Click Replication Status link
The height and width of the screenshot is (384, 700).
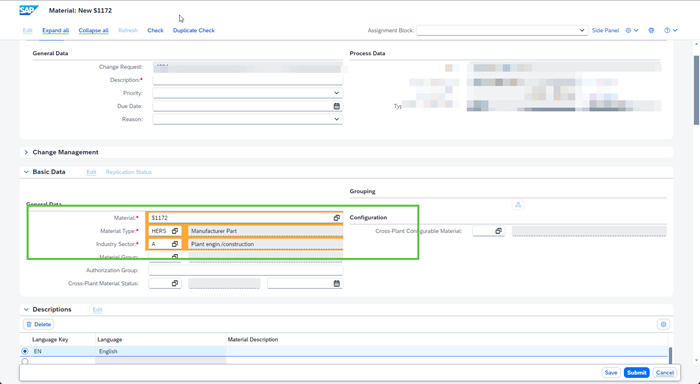(129, 172)
